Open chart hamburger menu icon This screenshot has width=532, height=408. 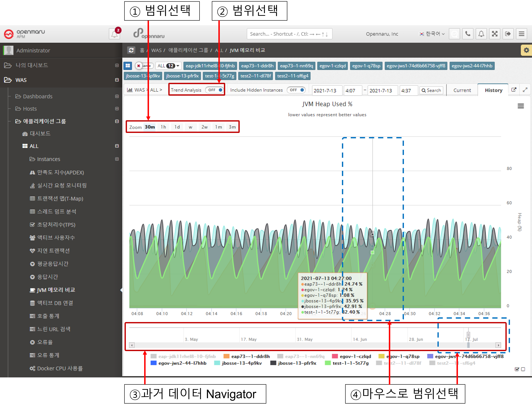coord(521,106)
